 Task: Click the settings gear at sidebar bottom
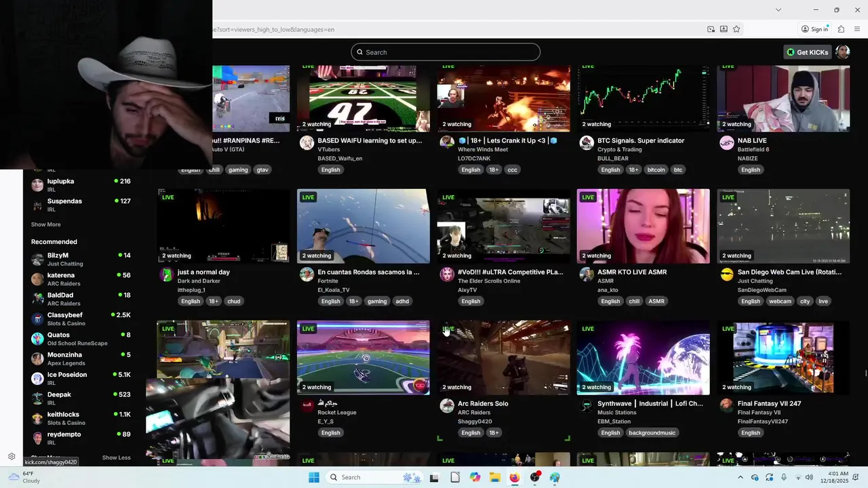click(x=12, y=457)
